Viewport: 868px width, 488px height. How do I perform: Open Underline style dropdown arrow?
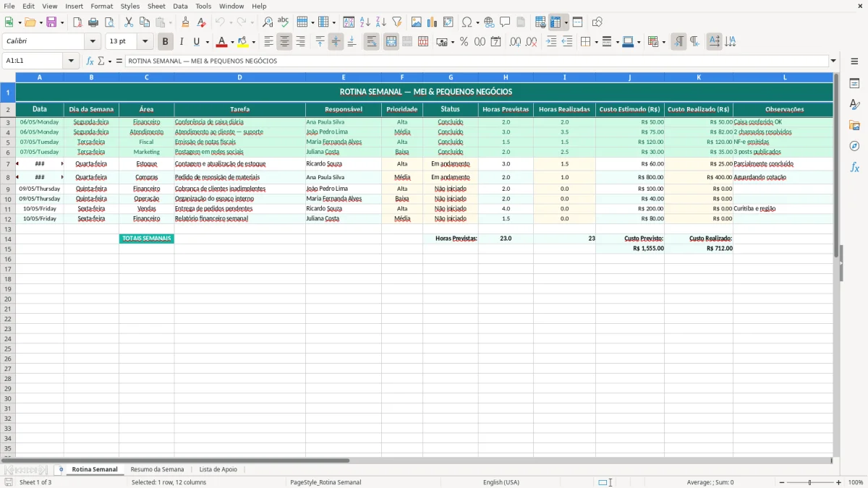tap(207, 42)
